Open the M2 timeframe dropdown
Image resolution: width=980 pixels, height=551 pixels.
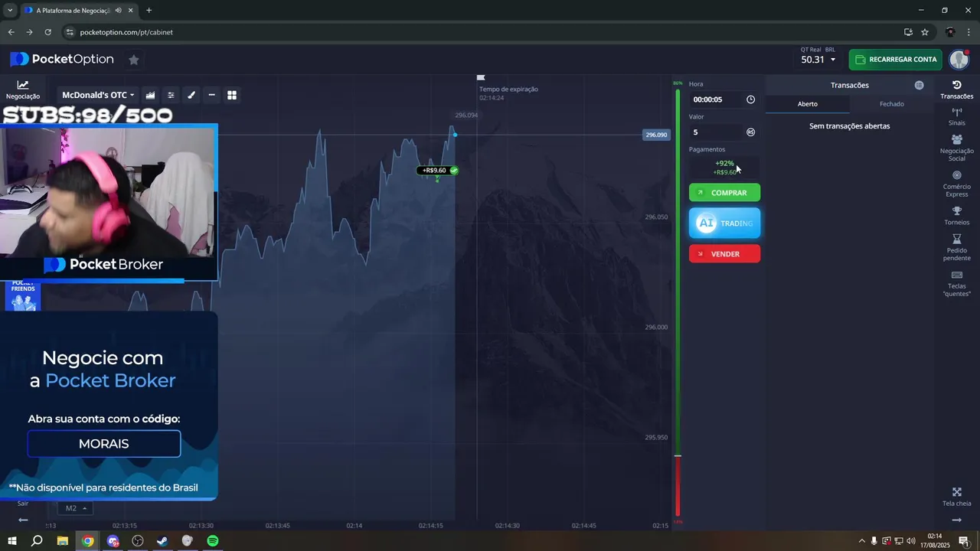coord(75,508)
